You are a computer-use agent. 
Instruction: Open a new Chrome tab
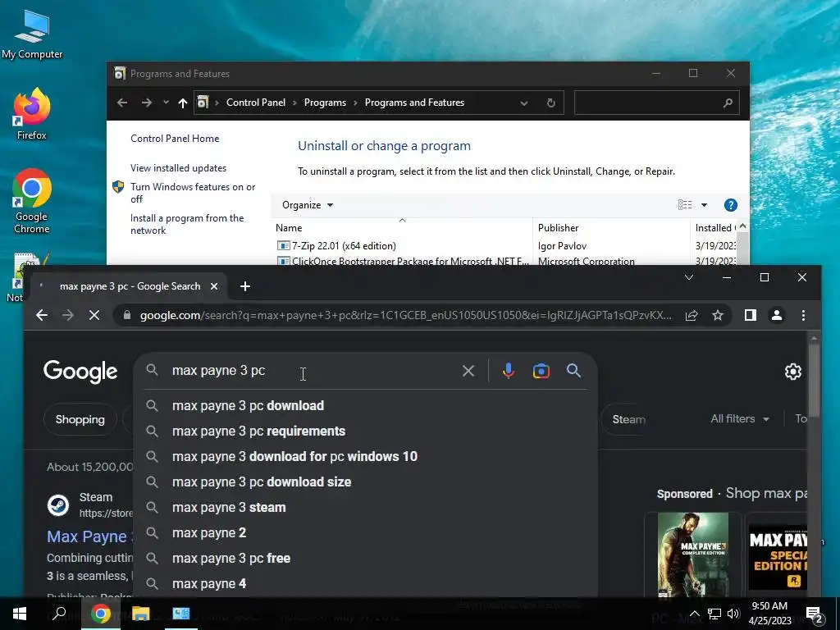pyautogui.click(x=244, y=286)
